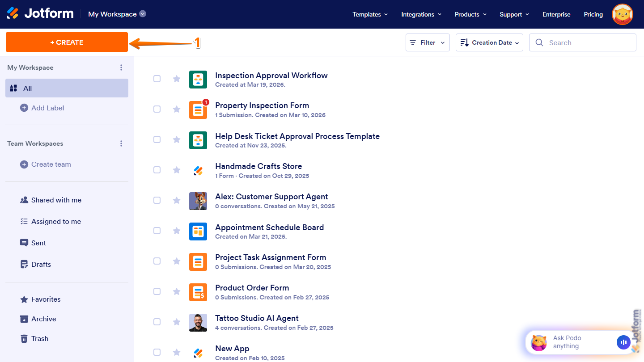Open the Pricing page link
This screenshot has height=362, width=644.
click(593, 14)
